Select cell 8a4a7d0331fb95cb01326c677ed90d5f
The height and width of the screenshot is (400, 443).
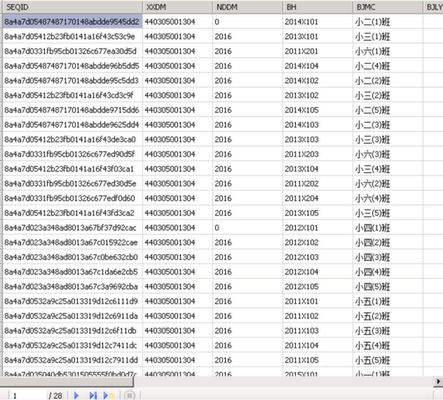tap(73, 154)
